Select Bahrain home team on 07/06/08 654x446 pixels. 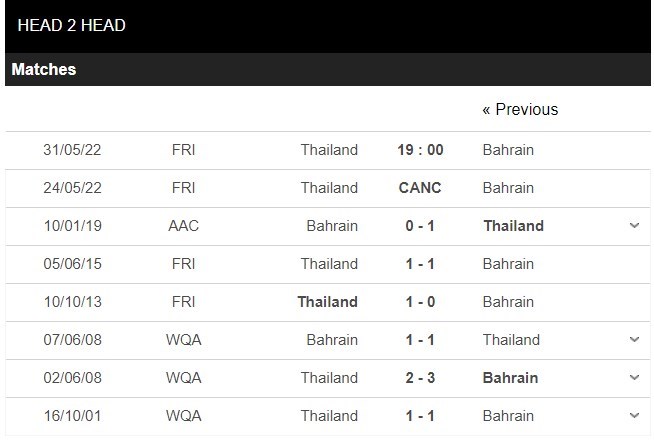pos(332,340)
